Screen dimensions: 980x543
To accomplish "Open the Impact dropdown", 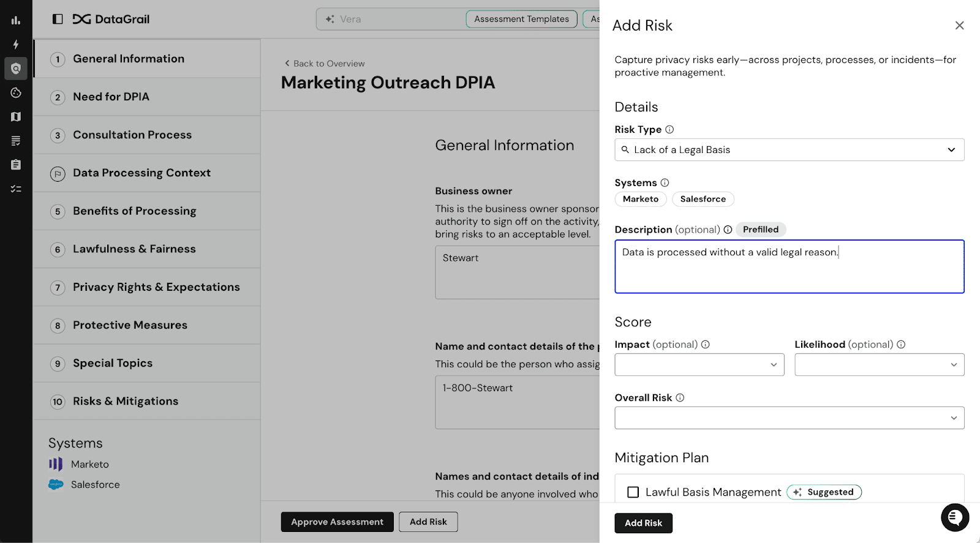I will [699, 365].
